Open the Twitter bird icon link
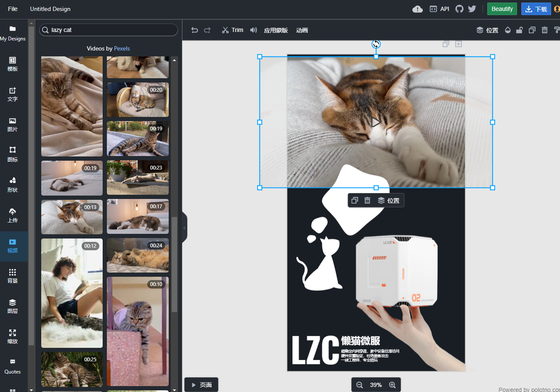560x392 pixels. pos(472,9)
